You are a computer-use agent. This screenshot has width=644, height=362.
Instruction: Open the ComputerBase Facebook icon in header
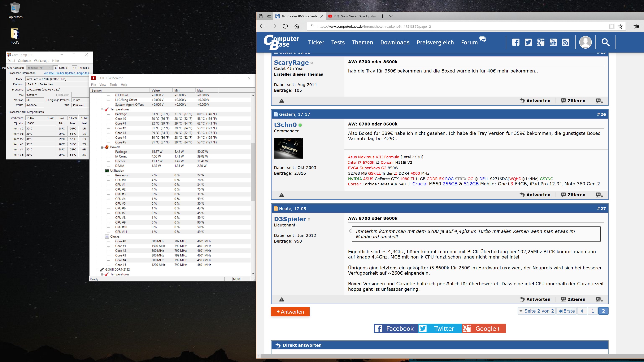515,42
